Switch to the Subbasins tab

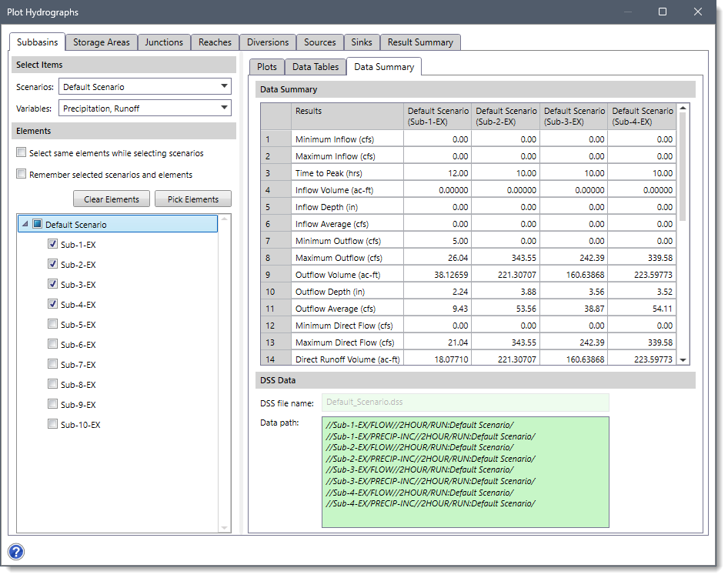tap(37, 42)
